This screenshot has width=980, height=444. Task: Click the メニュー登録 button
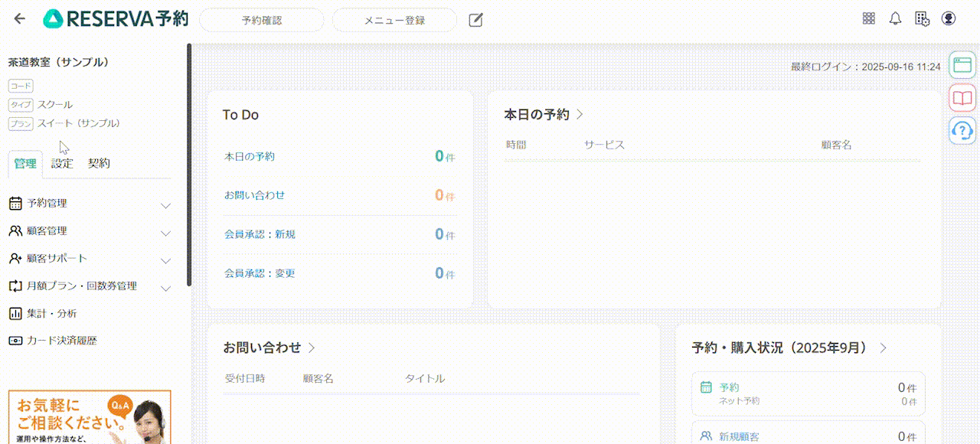[394, 20]
